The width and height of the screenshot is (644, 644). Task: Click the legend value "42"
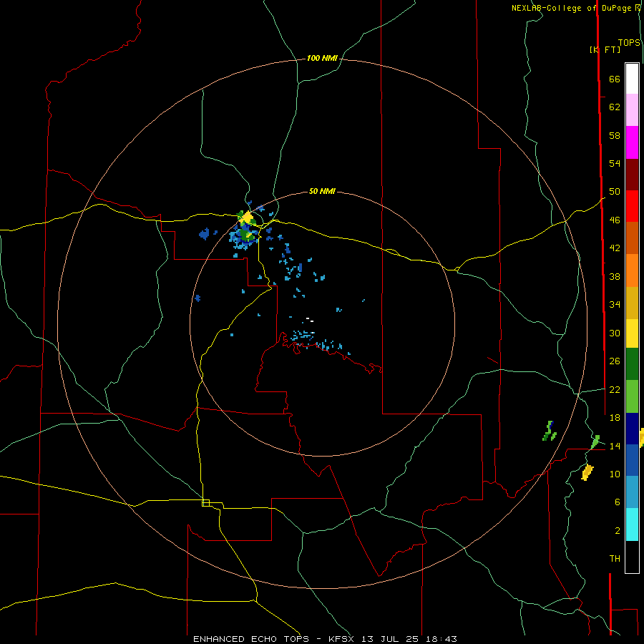[x=615, y=248]
